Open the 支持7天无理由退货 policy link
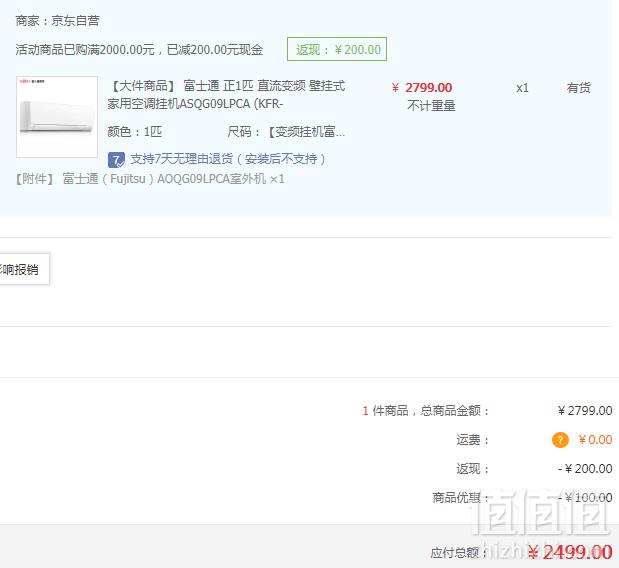Viewport: 619px width, 568px height. tap(228, 159)
